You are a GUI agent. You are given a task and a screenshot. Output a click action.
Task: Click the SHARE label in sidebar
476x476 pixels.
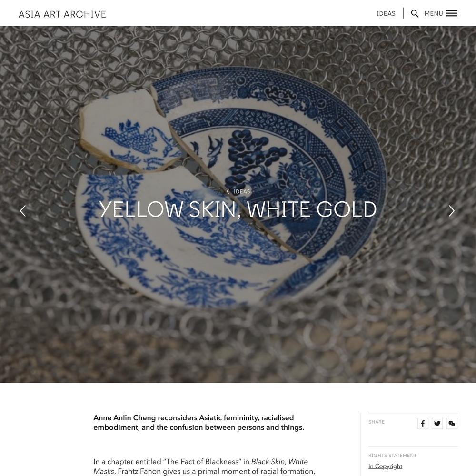pyautogui.click(x=377, y=422)
